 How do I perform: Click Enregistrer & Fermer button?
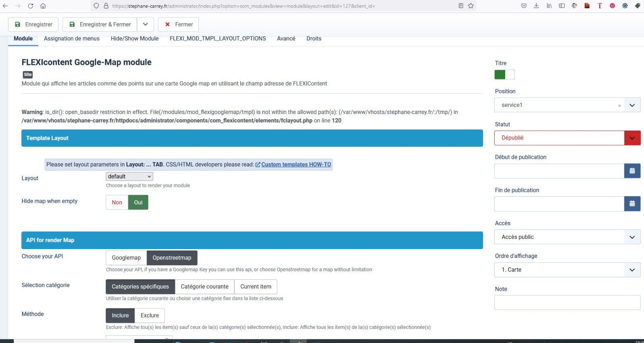pyautogui.click(x=100, y=25)
